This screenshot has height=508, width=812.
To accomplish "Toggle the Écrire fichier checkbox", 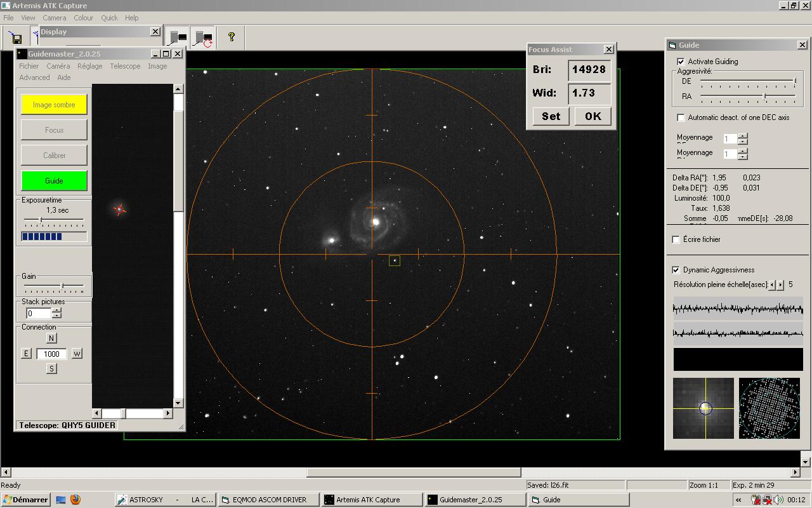I will click(x=676, y=239).
